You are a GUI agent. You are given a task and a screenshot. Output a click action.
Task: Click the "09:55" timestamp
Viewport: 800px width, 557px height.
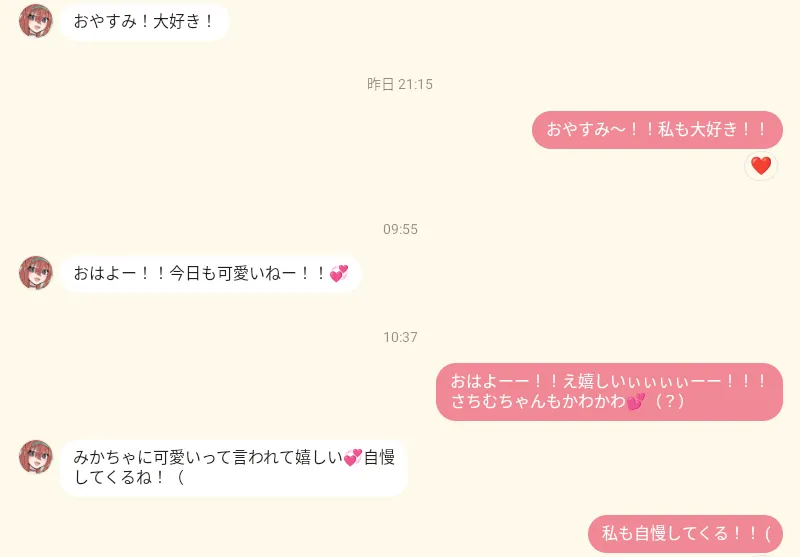click(x=400, y=230)
